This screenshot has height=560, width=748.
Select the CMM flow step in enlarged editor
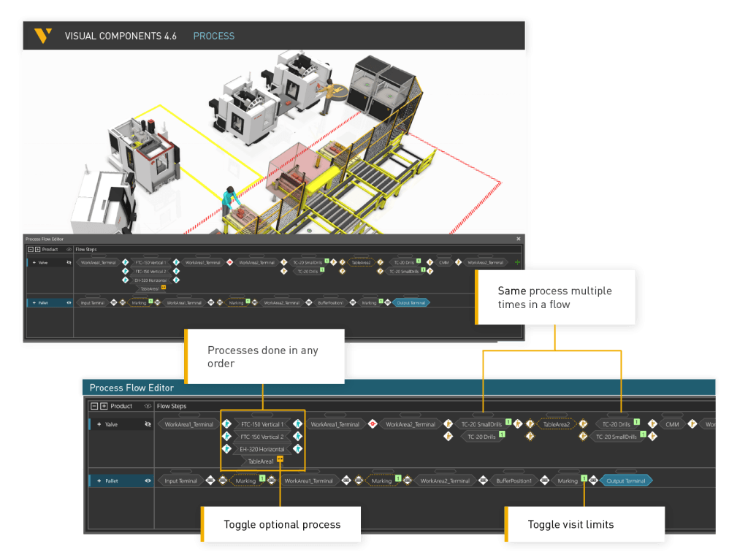[x=672, y=424]
